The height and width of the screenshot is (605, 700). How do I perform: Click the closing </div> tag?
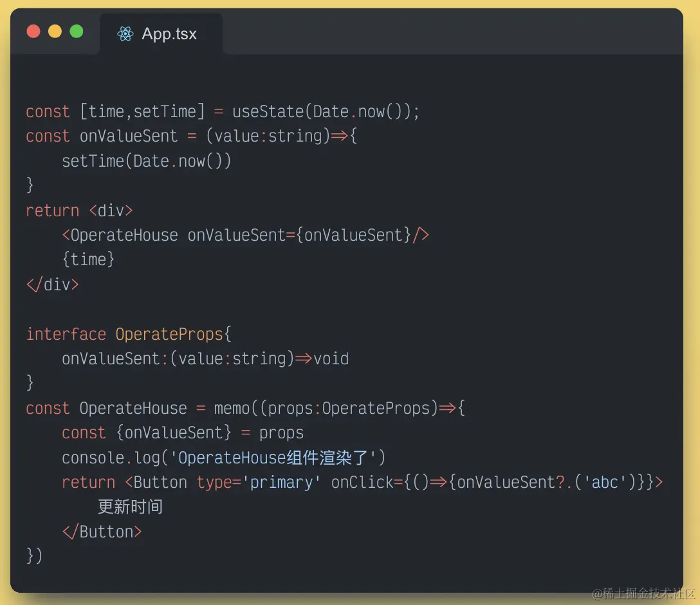53,284
